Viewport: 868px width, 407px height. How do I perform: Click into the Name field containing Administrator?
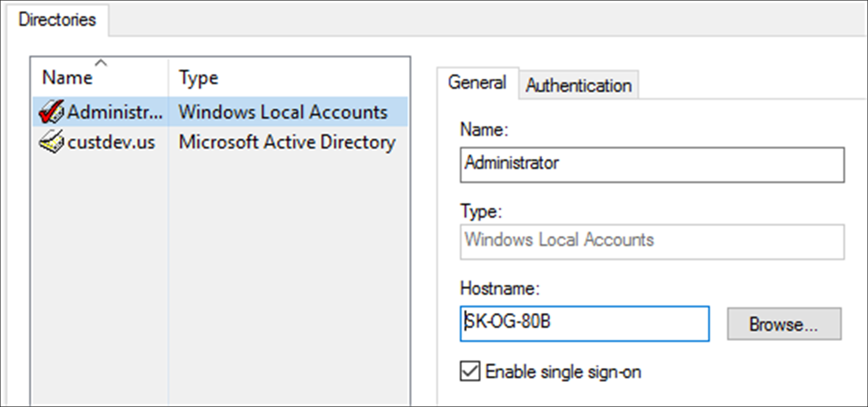[652, 165]
